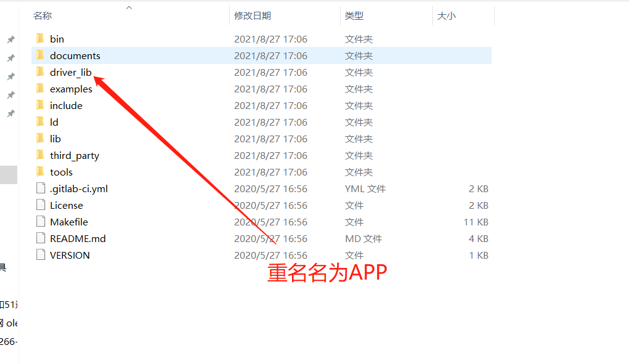Click the VERSION file icon
Screen dimensions: 629x364
[x=41, y=255]
